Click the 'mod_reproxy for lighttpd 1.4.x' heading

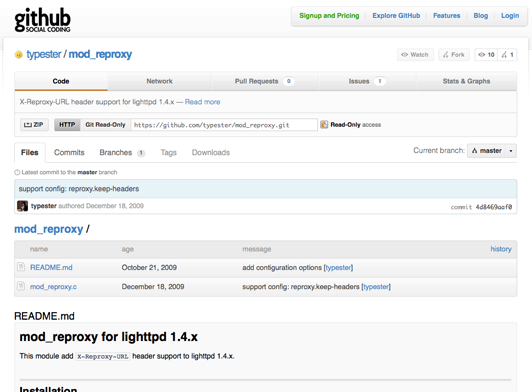(109, 337)
